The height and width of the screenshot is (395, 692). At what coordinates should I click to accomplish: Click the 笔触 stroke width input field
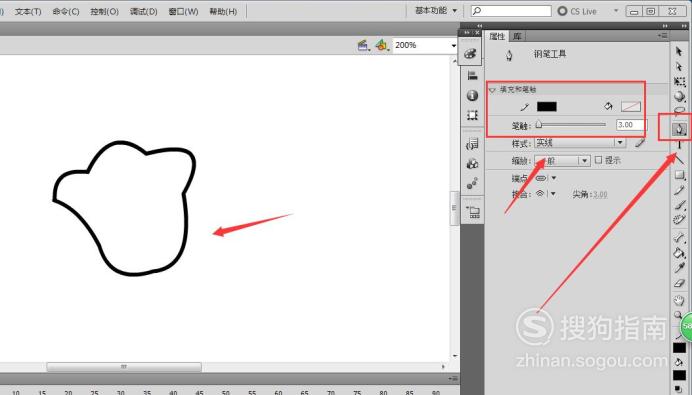(631, 125)
